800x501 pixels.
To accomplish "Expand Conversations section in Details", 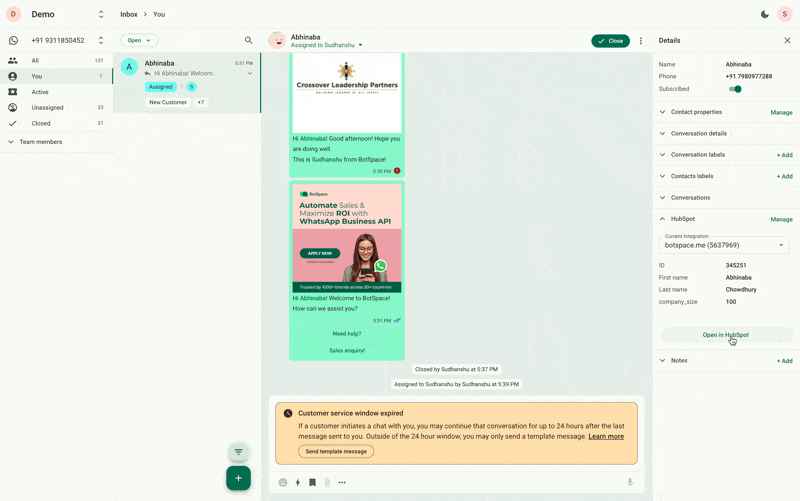I will point(662,197).
